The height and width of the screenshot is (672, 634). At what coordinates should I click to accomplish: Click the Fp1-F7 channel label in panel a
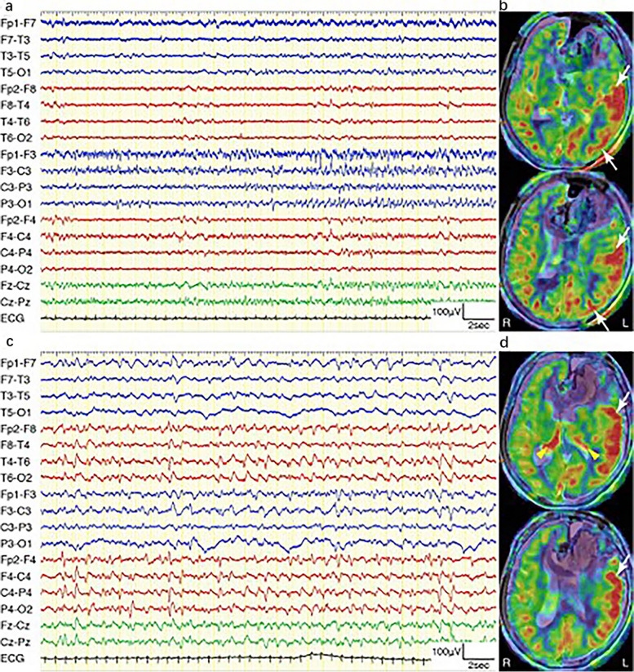tap(19, 23)
